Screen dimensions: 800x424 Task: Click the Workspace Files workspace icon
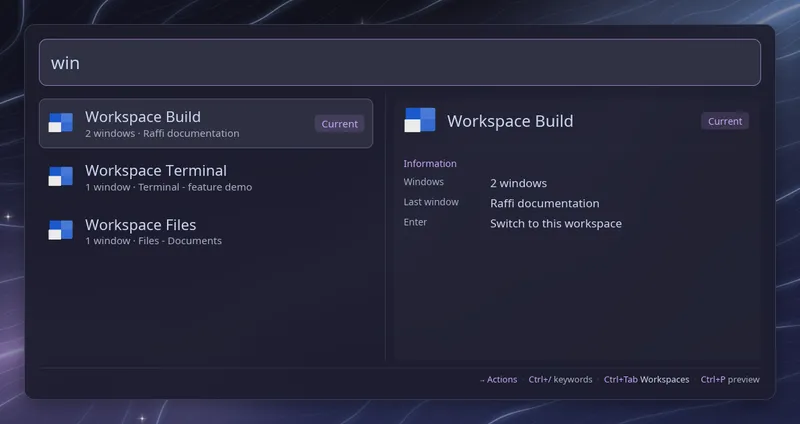coord(61,230)
